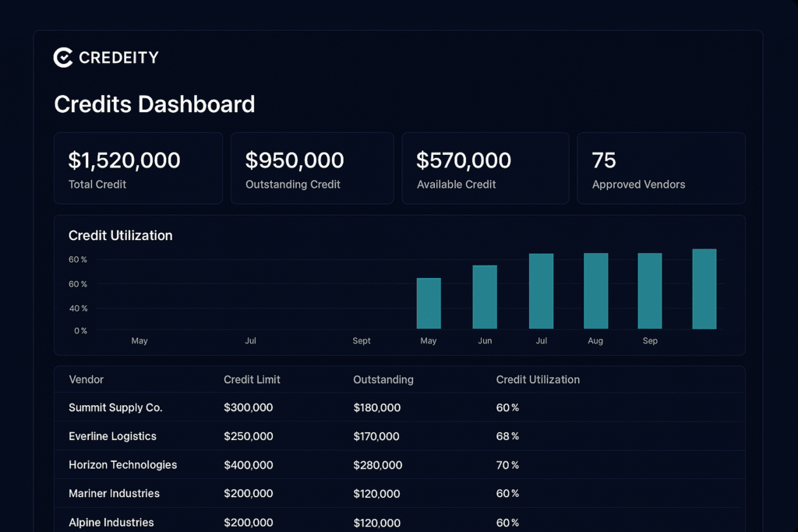This screenshot has width=798, height=532.
Task: Click the Credit Utilization chart title
Action: pos(121,235)
